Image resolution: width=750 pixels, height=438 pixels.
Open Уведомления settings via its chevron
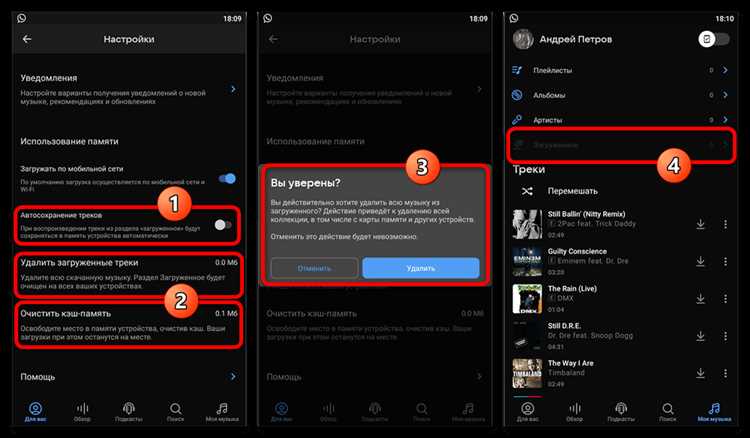coord(233,89)
